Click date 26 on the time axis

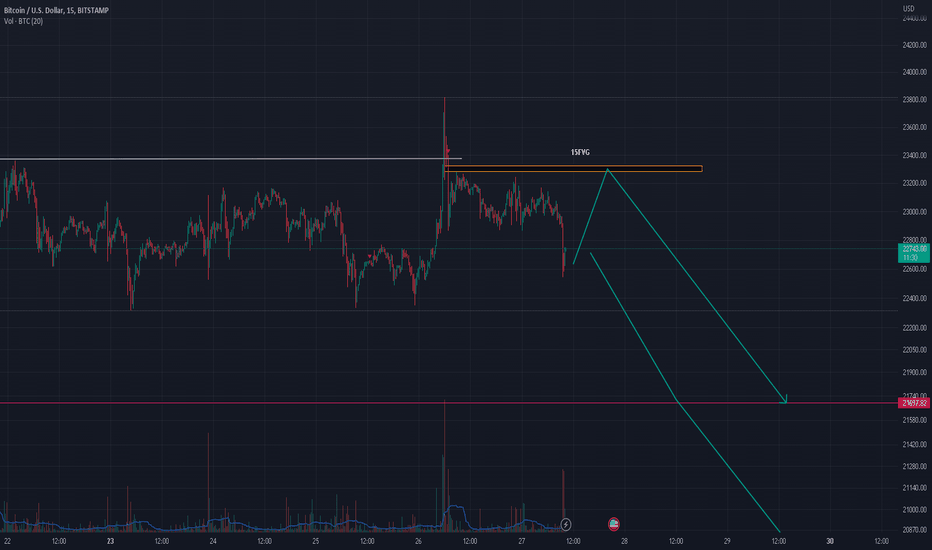click(418, 541)
